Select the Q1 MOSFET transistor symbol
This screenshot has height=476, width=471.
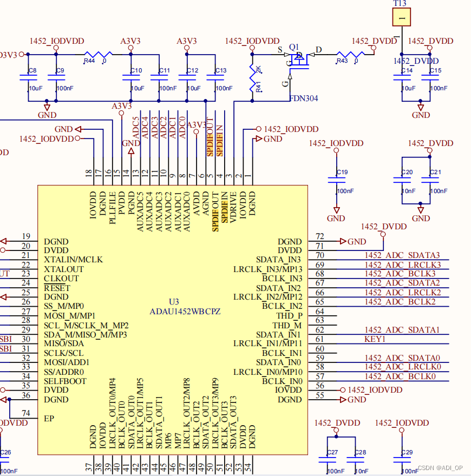pos(299,61)
